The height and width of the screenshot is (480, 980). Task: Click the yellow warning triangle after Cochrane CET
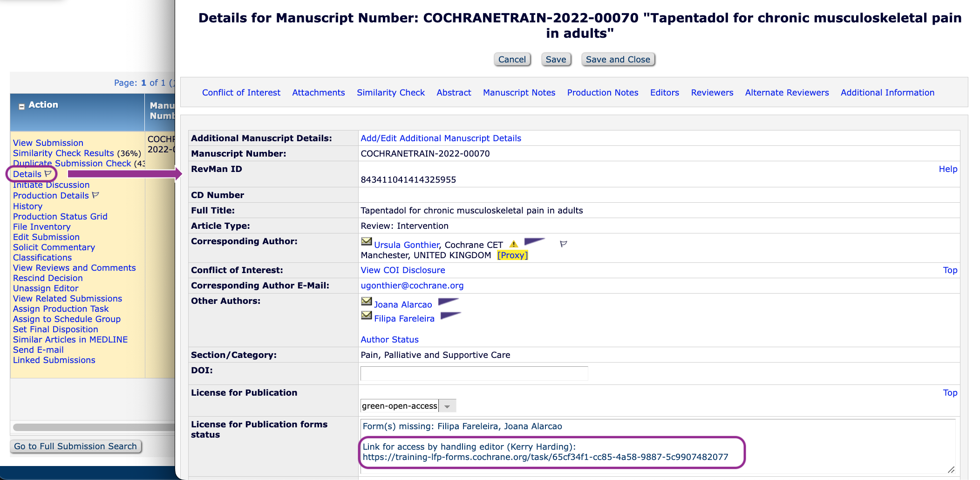(513, 244)
